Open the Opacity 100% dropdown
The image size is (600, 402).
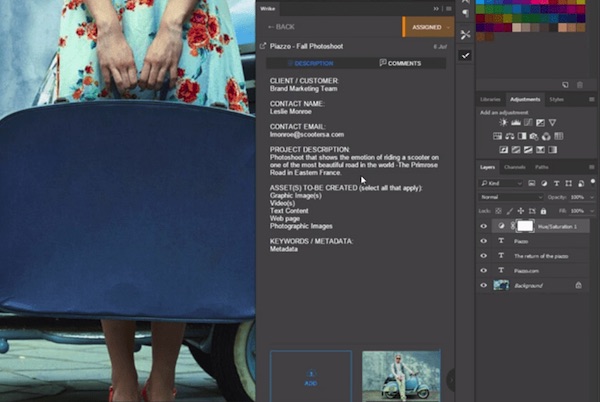pyautogui.click(x=592, y=197)
